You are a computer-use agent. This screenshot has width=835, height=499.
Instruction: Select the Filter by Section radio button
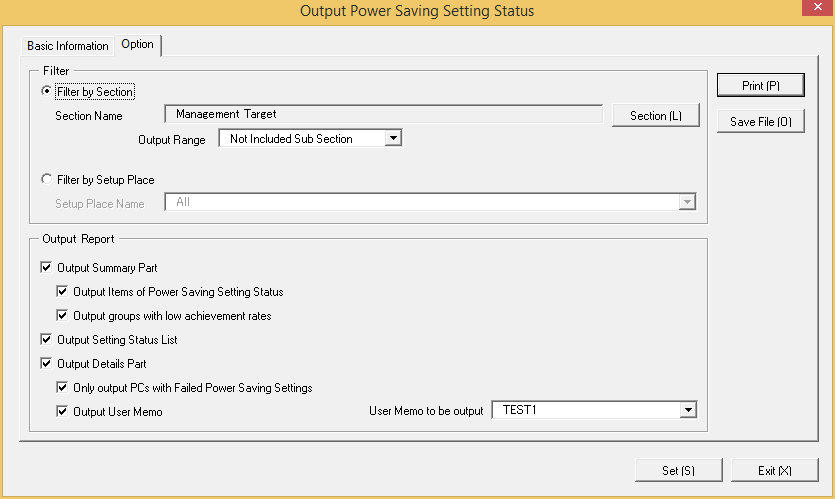coord(46,91)
